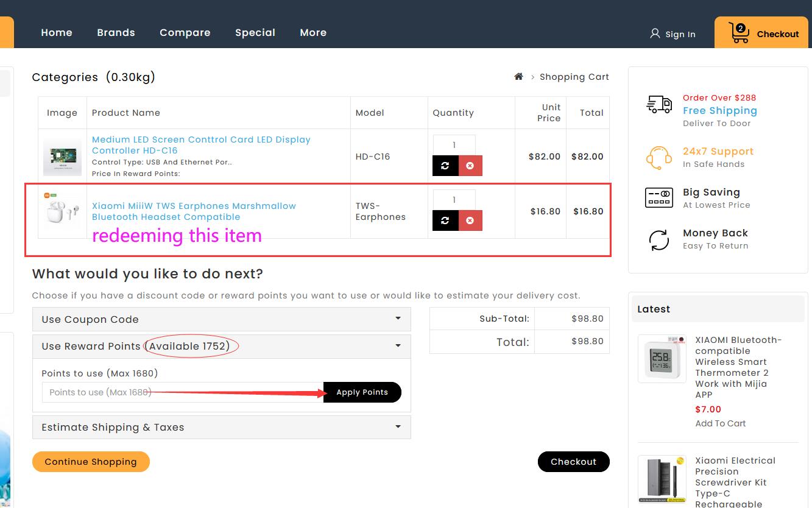Open Xiaomi Electrical Precision Screwdriver link

click(x=735, y=482)
